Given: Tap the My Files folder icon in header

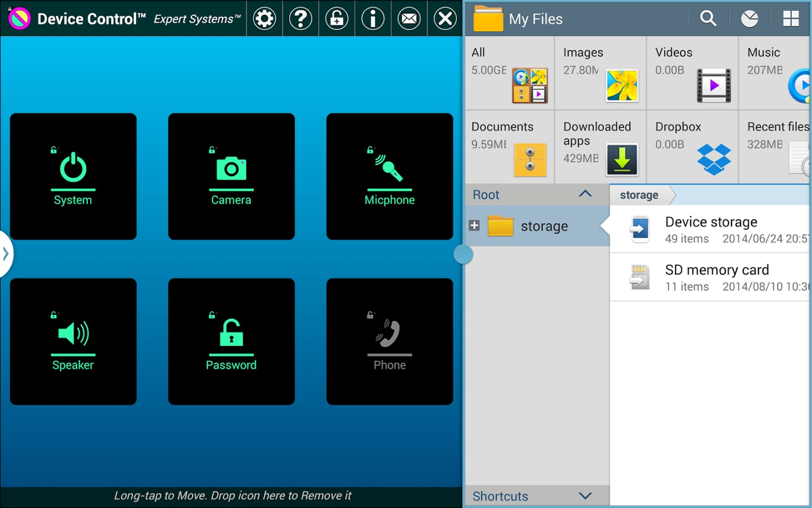Looking at the screenshot, I should click(x=488, y=19).
